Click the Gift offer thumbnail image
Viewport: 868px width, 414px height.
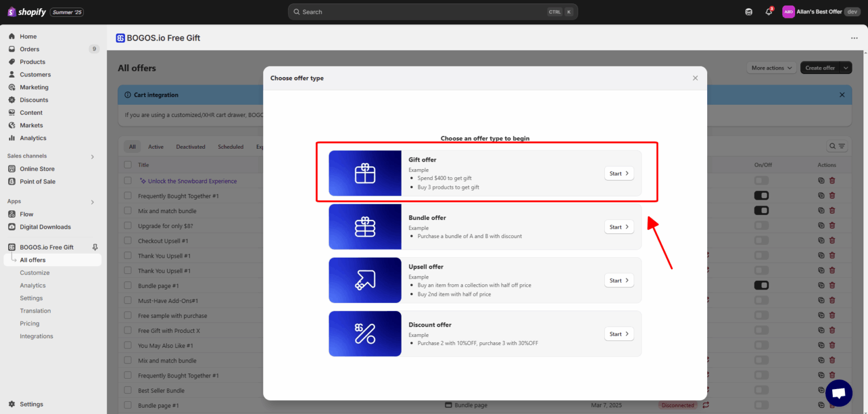coord(365,173)
